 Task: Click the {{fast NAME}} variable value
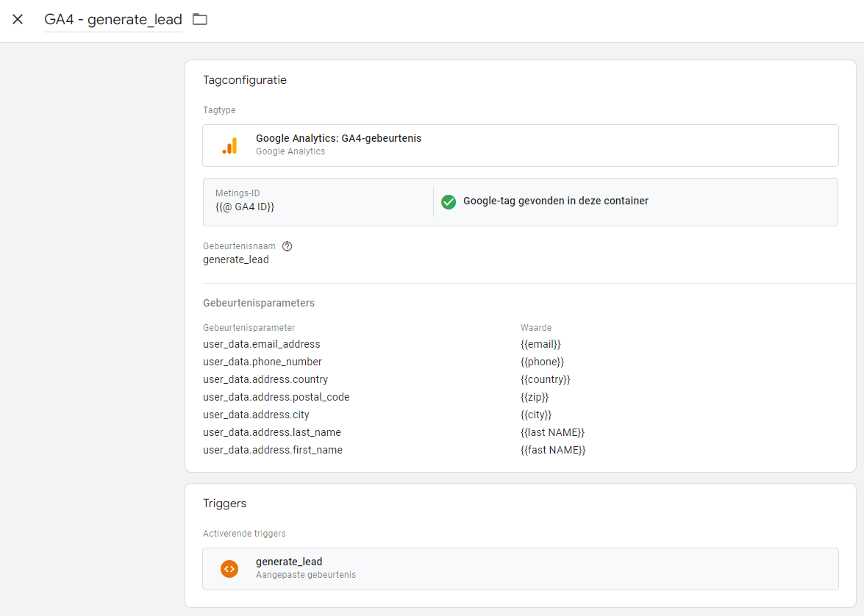coord(553,450)
